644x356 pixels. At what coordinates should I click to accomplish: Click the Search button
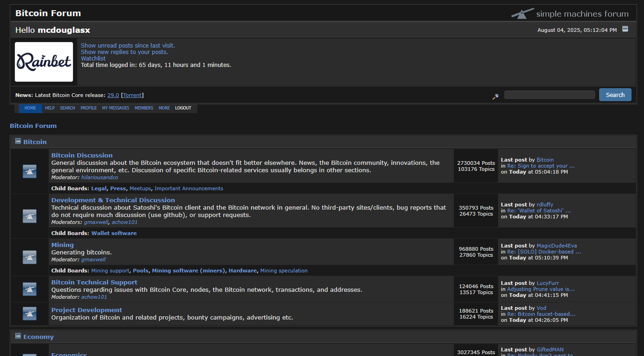615,95
